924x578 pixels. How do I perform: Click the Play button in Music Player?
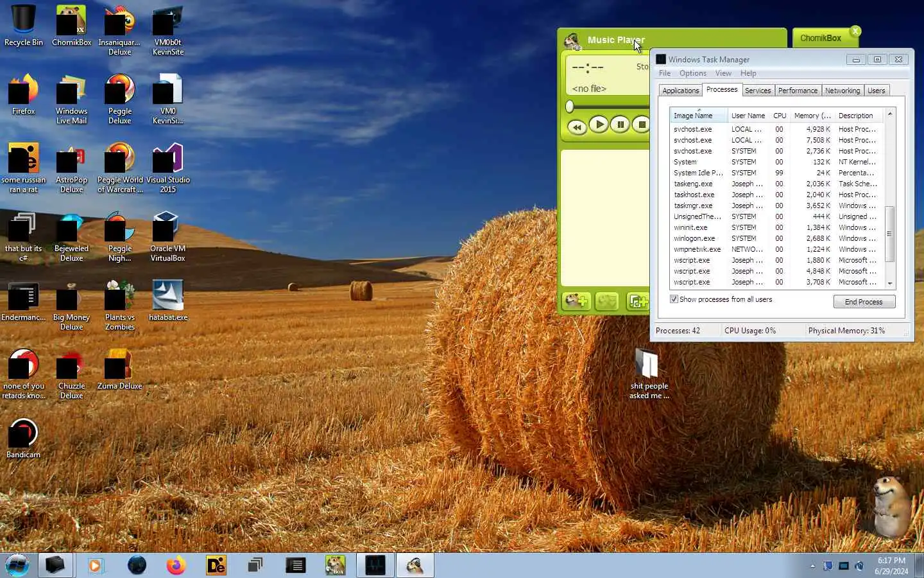[599, 125]
